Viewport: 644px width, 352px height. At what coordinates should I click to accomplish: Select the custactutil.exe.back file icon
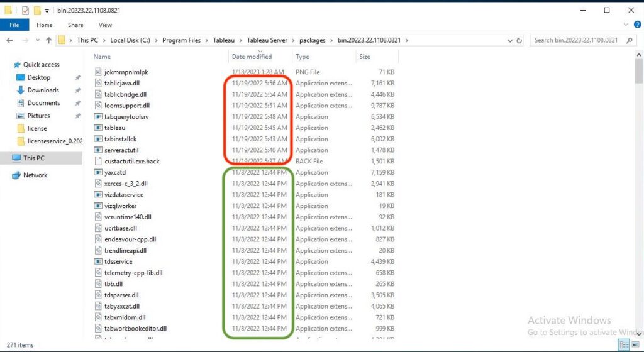98,162
